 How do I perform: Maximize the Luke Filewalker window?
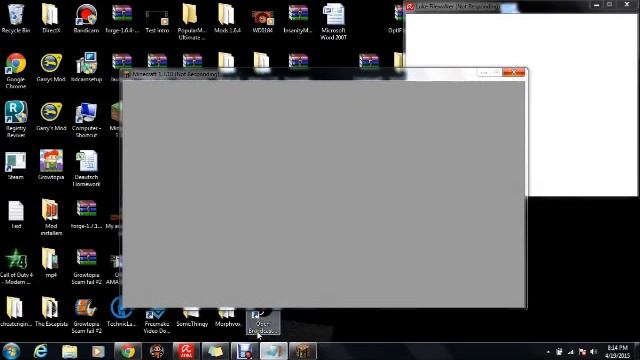click(x=609, y=5)
